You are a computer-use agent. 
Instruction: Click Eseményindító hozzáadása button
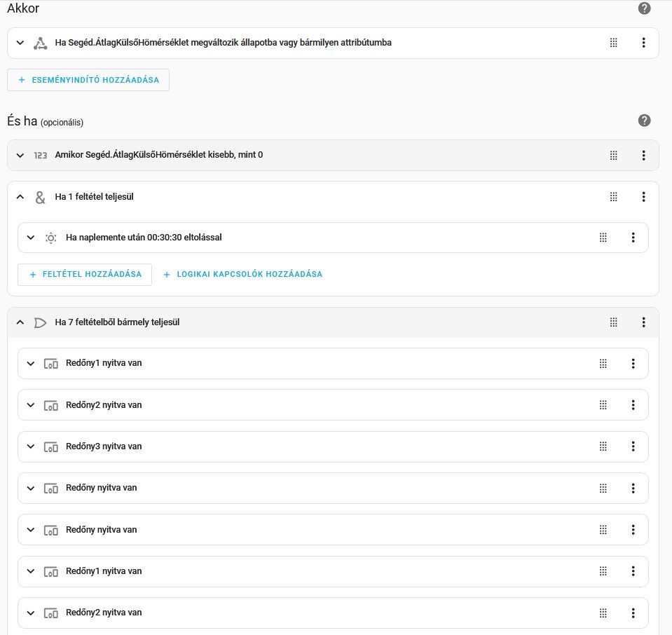tap(88, 80)
